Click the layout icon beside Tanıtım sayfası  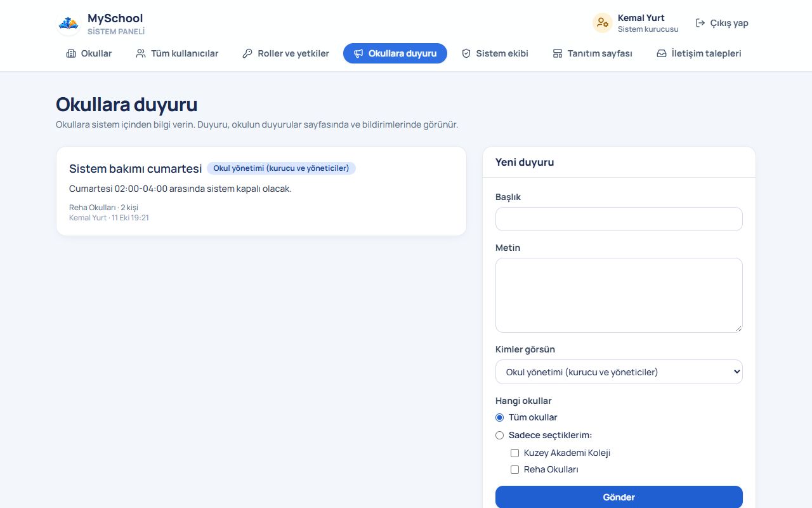tap(558, 53)
